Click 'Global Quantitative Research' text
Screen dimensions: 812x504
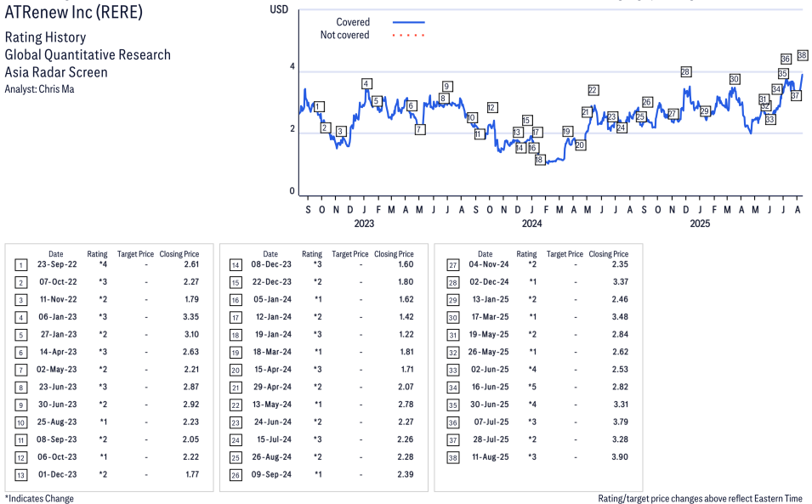click(x=88, y=55)
